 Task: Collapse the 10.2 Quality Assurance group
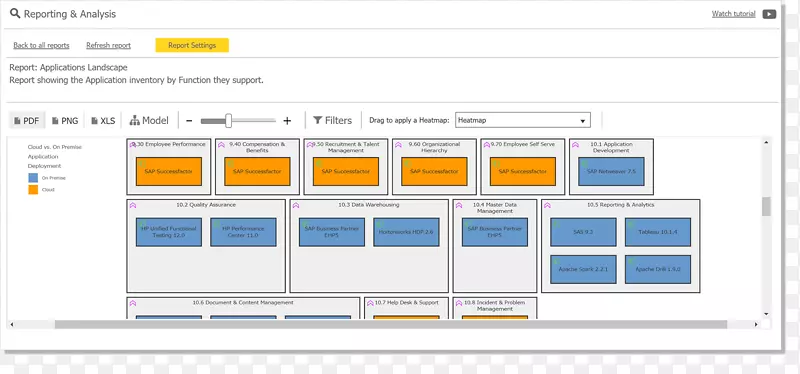point(133,205)
